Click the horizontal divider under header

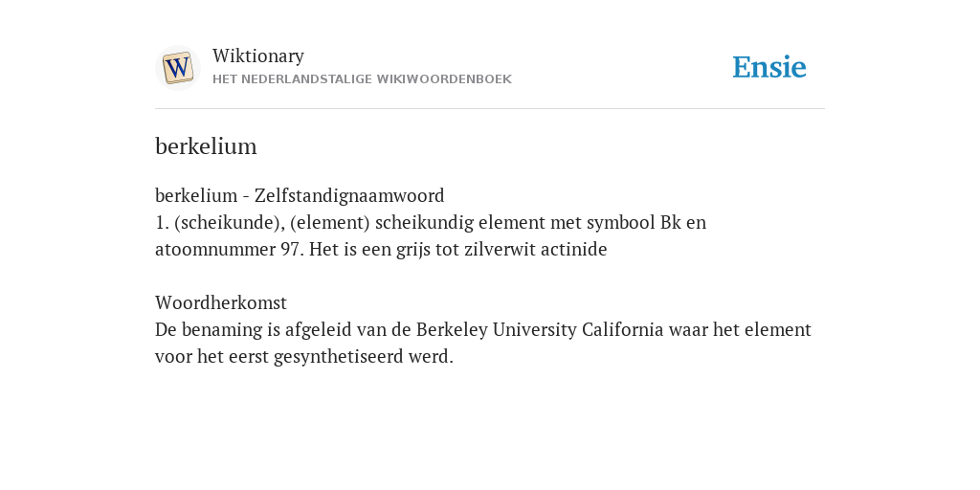(490, 109)
